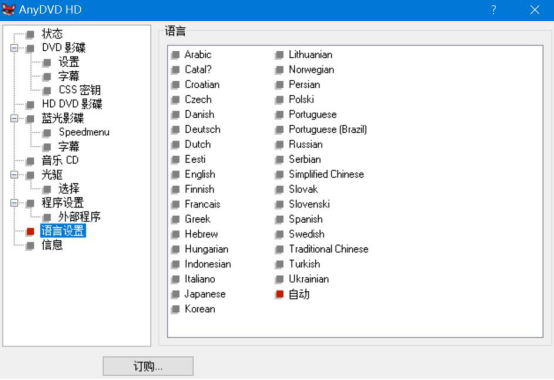Open 信息 page in the tree
Viewport: 554px width, 380px height.
point(52,245)
